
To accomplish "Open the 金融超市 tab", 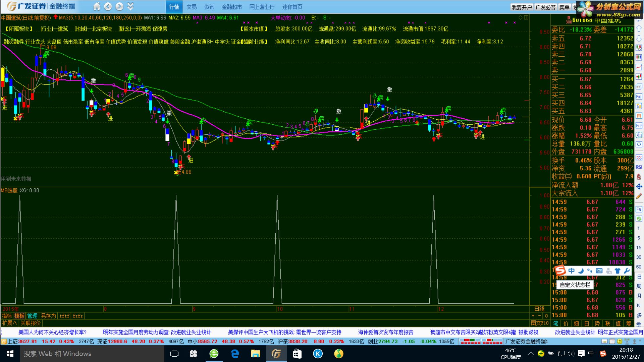I will coord(232,7).
